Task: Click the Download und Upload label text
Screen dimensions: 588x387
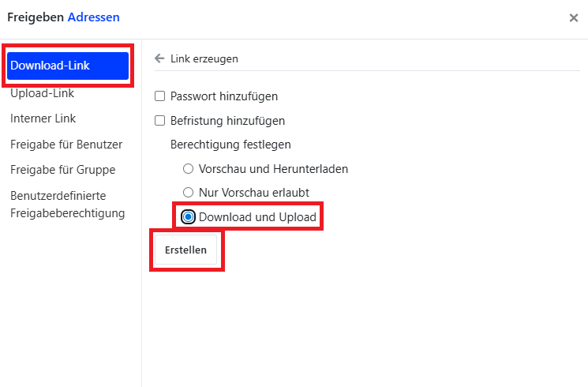Action: (x=257, y=217)
